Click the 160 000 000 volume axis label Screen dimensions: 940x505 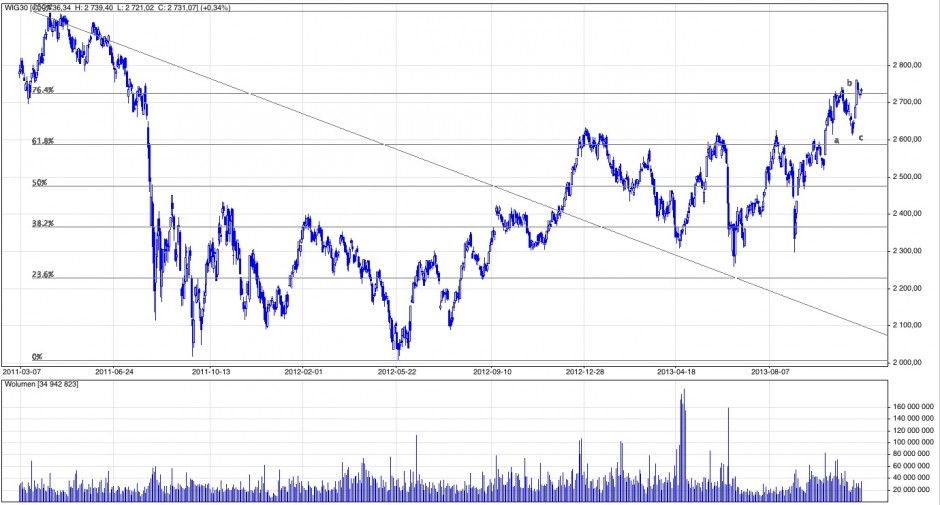click(x=914, y=406)
